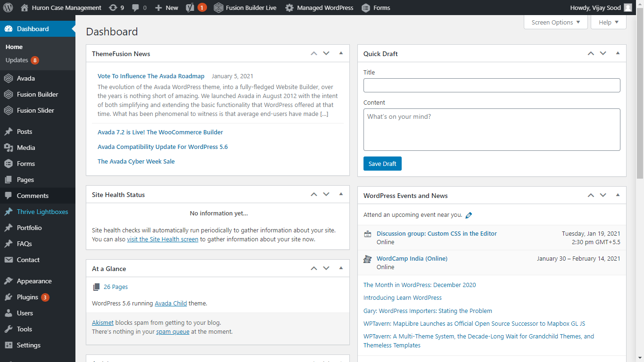The image size is (644, 362).
Task: Click Vijay Sood's avatar image
Action: (x=628, y=8)
